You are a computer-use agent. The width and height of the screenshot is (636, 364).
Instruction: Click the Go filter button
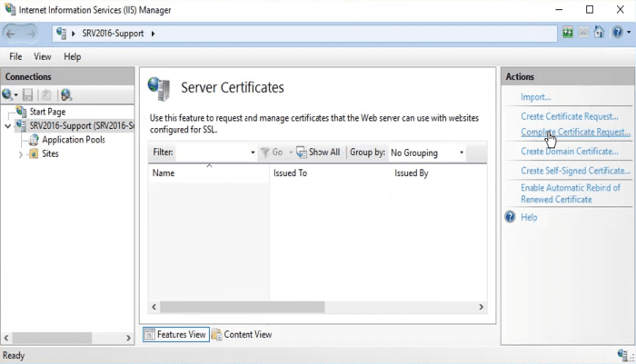tap(272, 152)
